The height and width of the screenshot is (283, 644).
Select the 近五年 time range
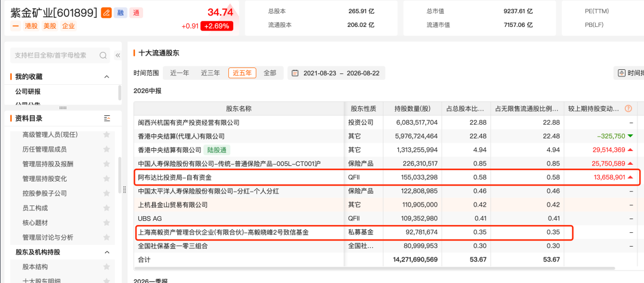click(x=242, y=73)
